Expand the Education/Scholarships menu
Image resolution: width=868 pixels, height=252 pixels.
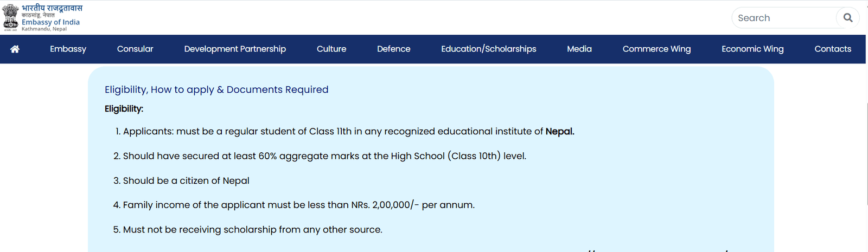click(488, 49)
